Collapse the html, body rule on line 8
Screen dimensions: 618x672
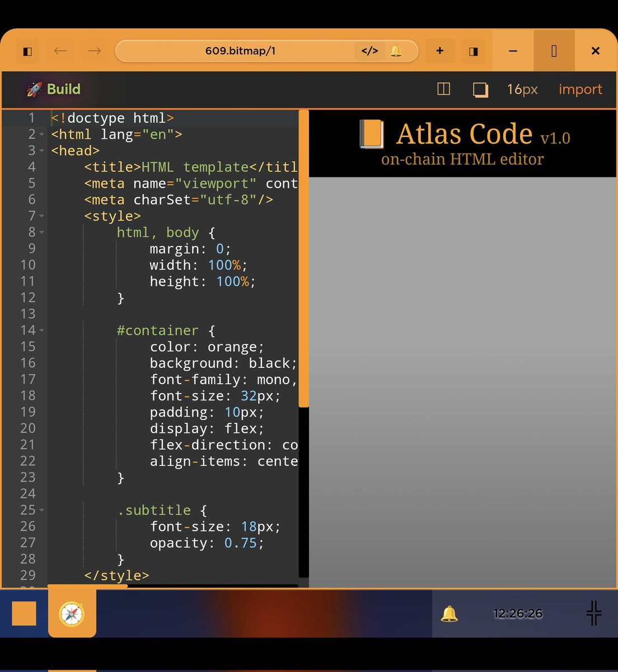click(x=42, y=232)
